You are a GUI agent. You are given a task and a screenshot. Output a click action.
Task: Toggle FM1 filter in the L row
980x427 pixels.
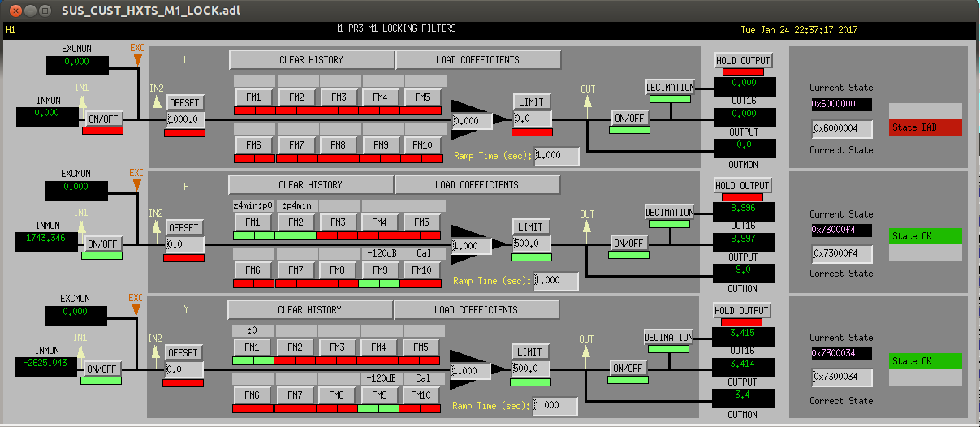coord(254,97)
